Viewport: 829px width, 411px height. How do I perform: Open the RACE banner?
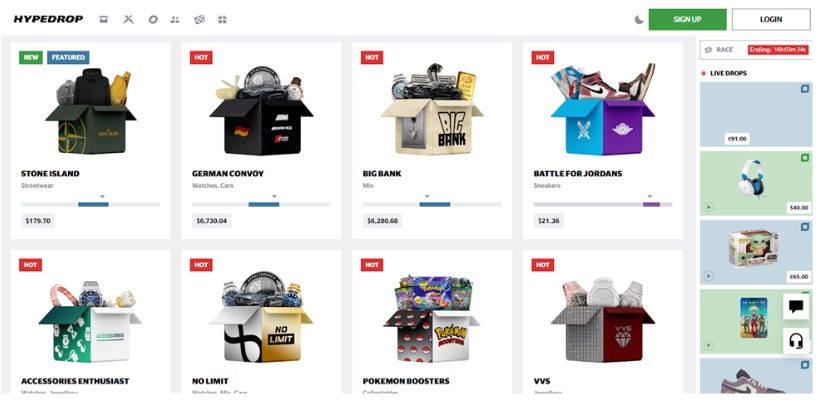[756, 49]
